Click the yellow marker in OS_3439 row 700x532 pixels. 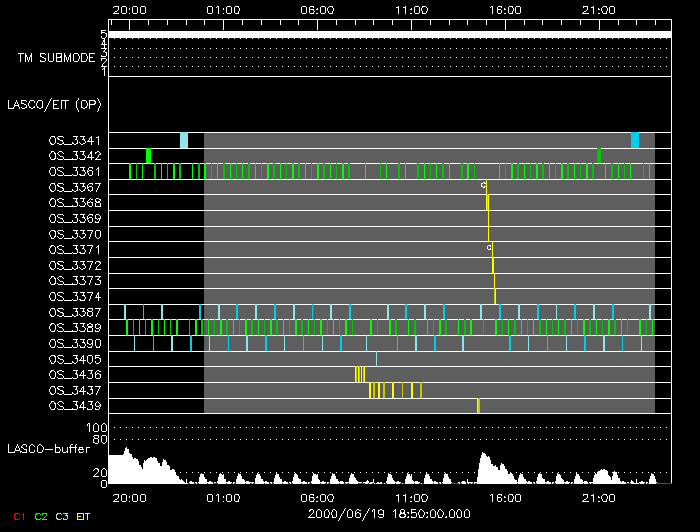(479, 405)
